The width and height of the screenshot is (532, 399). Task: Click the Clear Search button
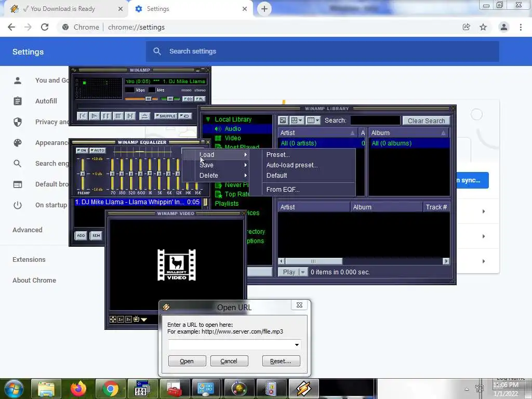(426, 121)
